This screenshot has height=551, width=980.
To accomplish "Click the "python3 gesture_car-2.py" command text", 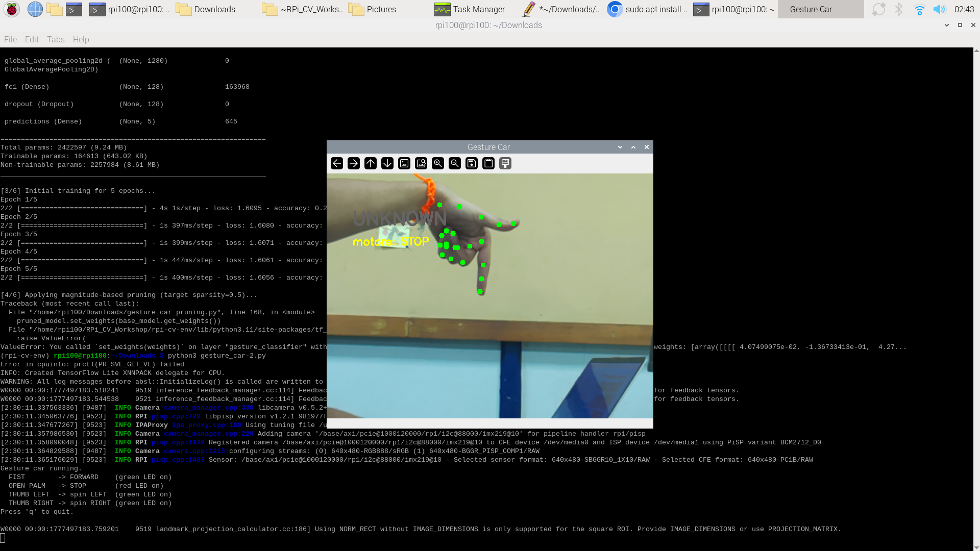I will pos(216,356).
